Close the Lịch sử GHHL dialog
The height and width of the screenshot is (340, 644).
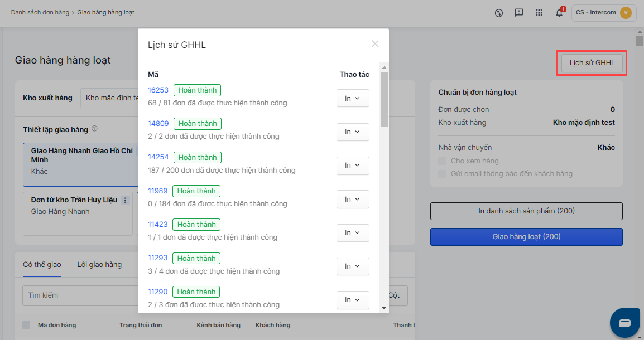pos(375,44)
